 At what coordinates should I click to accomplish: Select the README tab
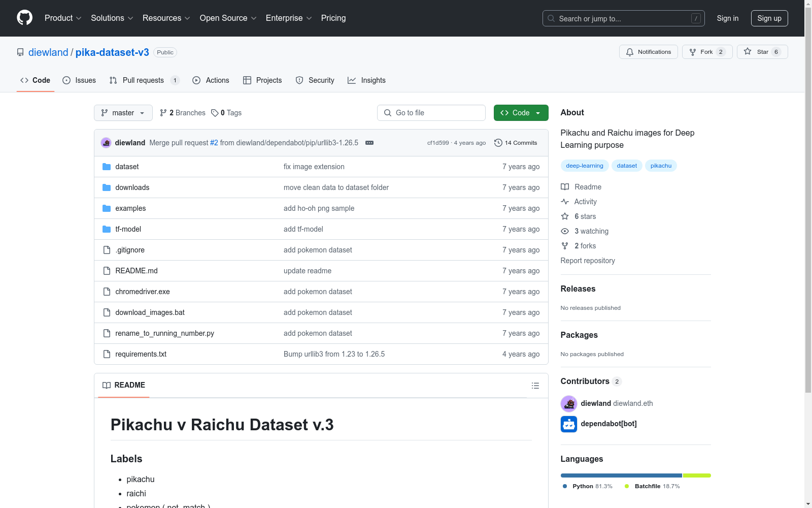[x=124, y=385]
